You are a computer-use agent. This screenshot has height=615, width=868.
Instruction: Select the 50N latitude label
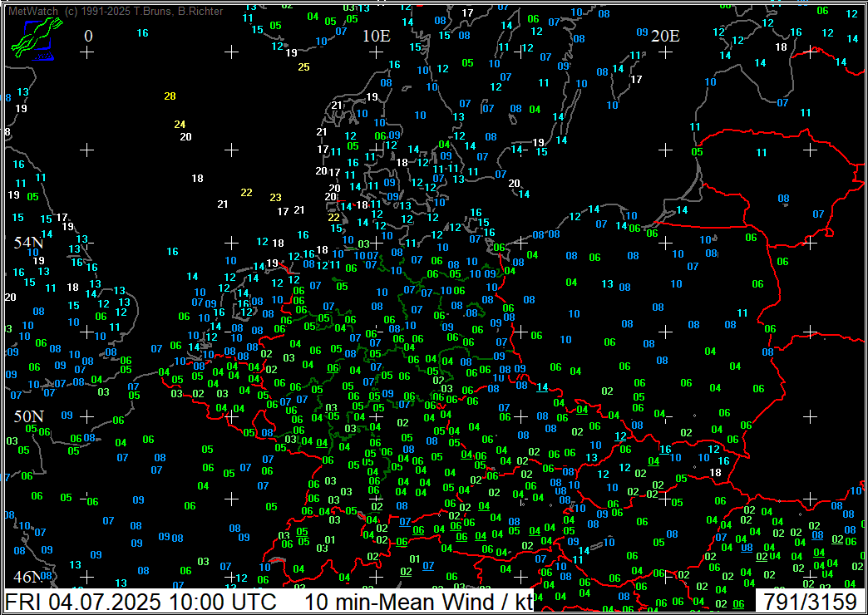28,416
